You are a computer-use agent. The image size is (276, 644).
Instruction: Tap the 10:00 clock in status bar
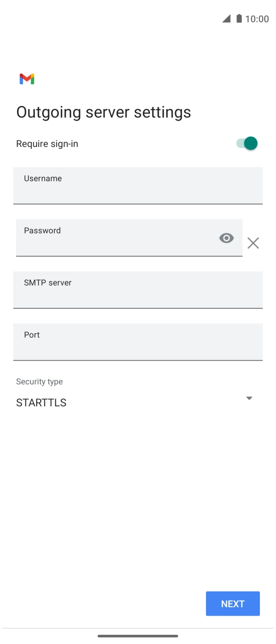257,19
